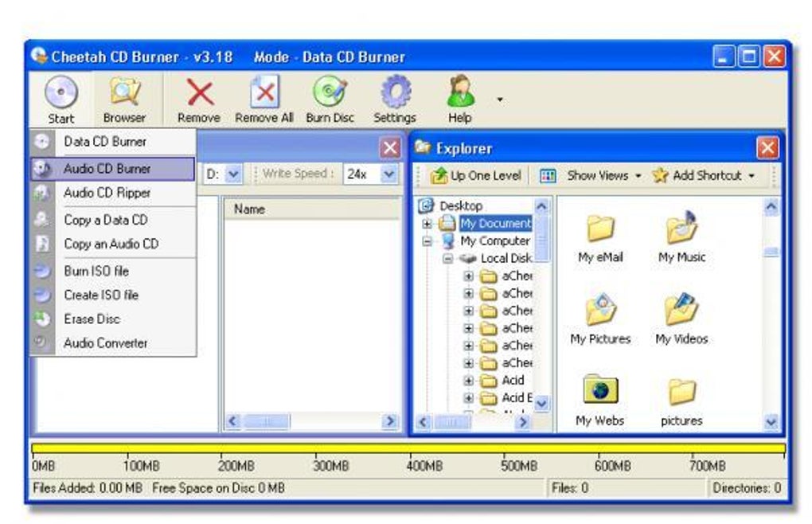Open the pictures folder icon
The image size is (812, 524).
point(681,402)
